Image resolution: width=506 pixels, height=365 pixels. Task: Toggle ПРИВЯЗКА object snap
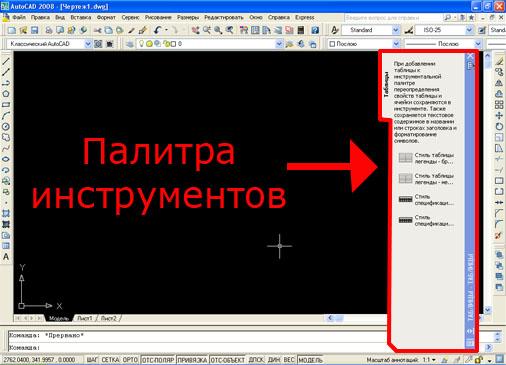coord(192,360)
